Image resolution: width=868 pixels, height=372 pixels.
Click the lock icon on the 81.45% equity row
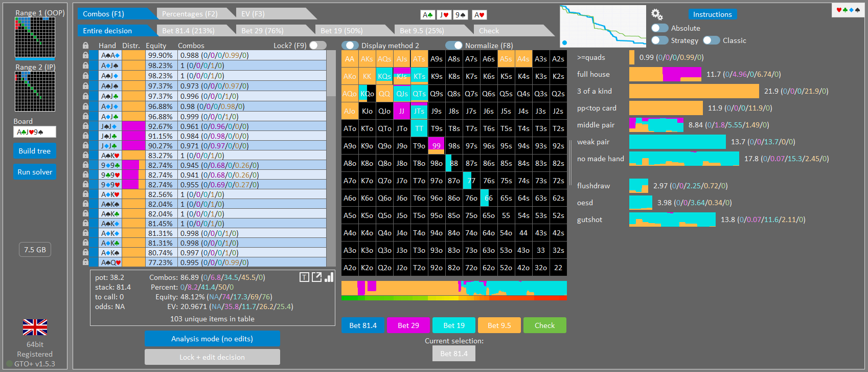[85, 224]
